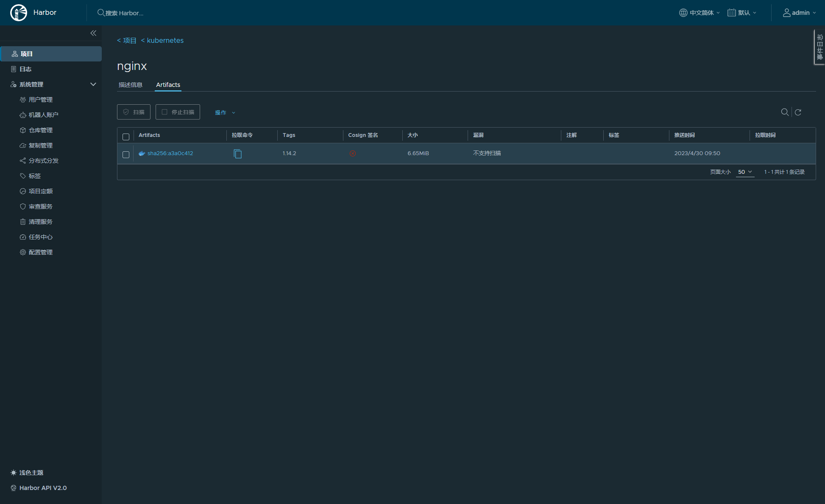Click the Tags column header

click(x=289, y=135)
